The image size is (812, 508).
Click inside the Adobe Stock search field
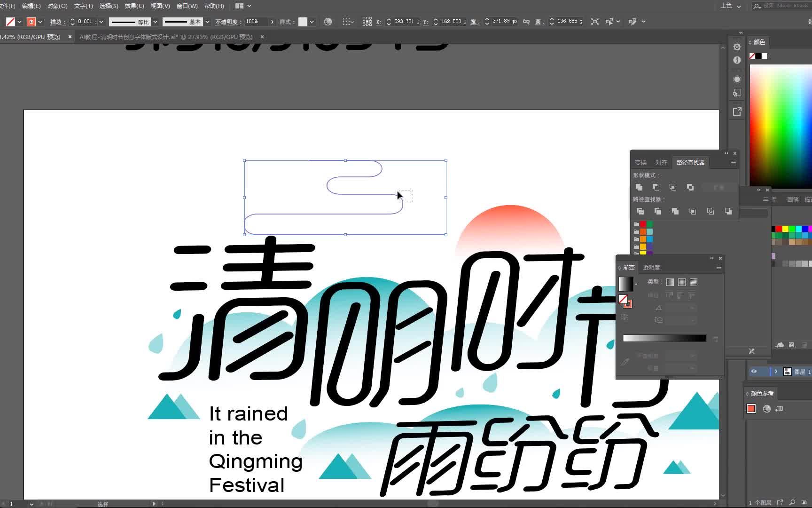pos(780,6)
